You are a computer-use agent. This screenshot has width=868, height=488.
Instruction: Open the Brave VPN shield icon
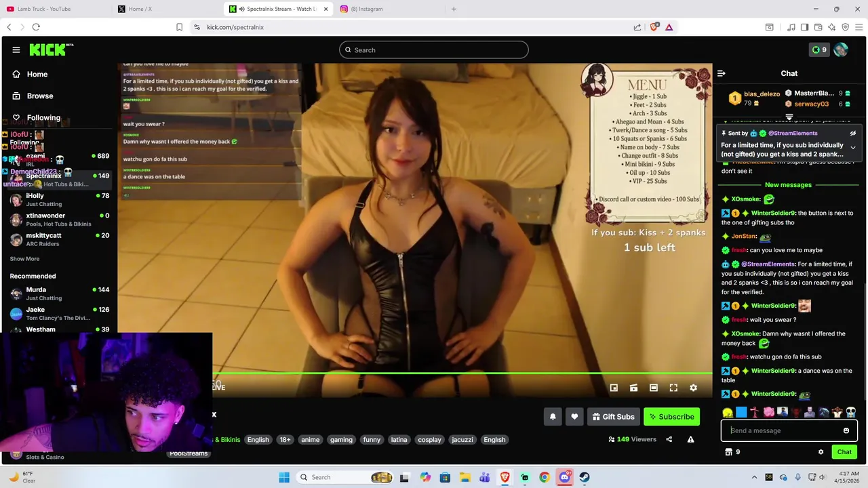coord(845,27)
